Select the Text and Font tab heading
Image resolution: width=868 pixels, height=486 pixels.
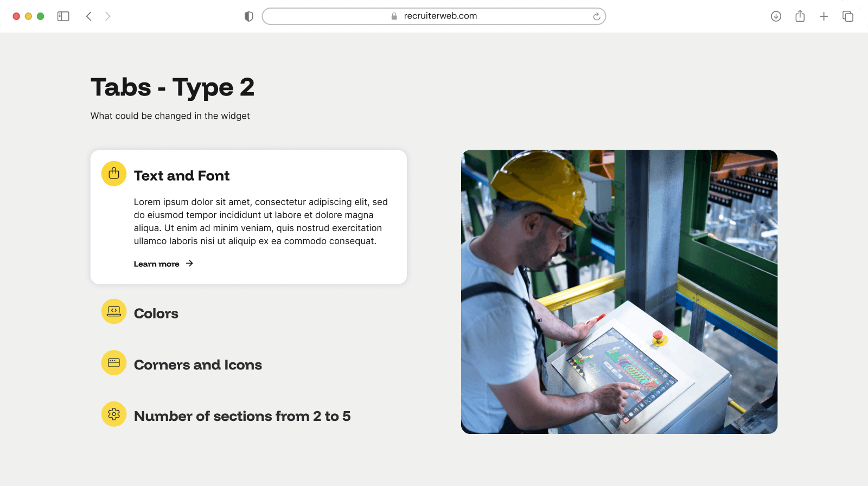click(182, 176)
